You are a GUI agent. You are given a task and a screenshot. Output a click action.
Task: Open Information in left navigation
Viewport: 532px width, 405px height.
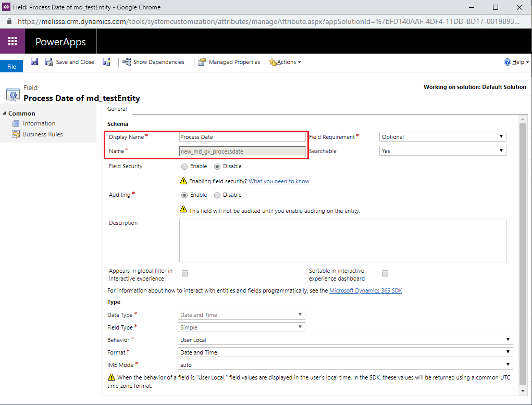click(x=39, y=123)
